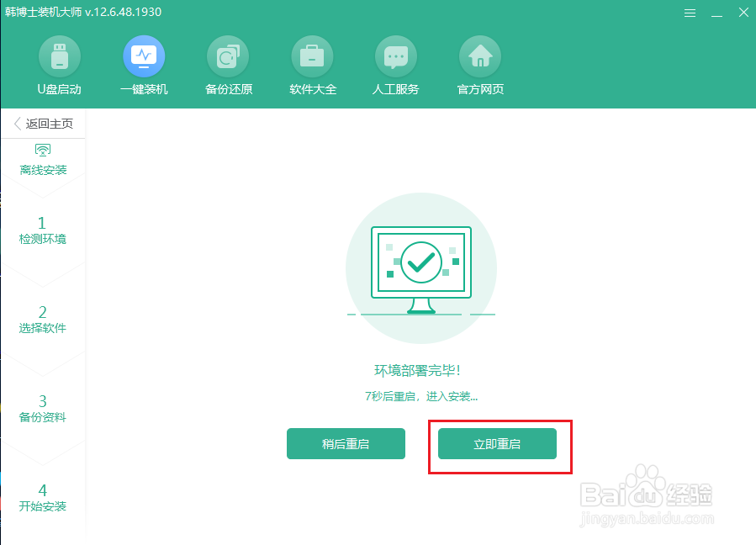Viewport: 756px width, 545px height.
Task: Open the 备份还原 backup restore icon
Action: click(x=228, y=56)
